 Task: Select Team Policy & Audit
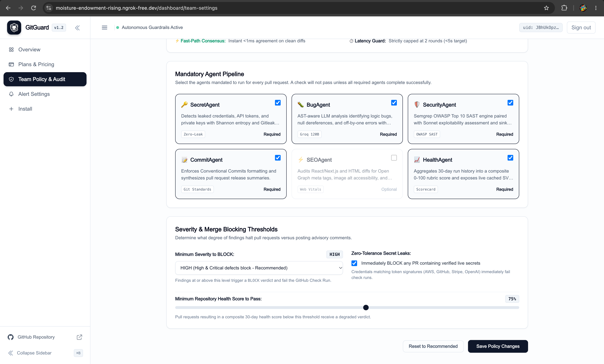pyautogui.click(x=45, y=79)
